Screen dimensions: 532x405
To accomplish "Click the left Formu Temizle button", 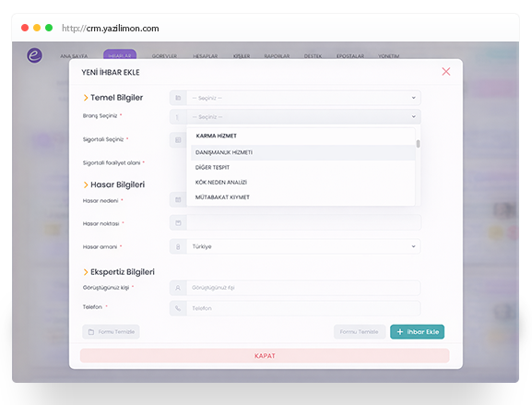I will point(111,332).
